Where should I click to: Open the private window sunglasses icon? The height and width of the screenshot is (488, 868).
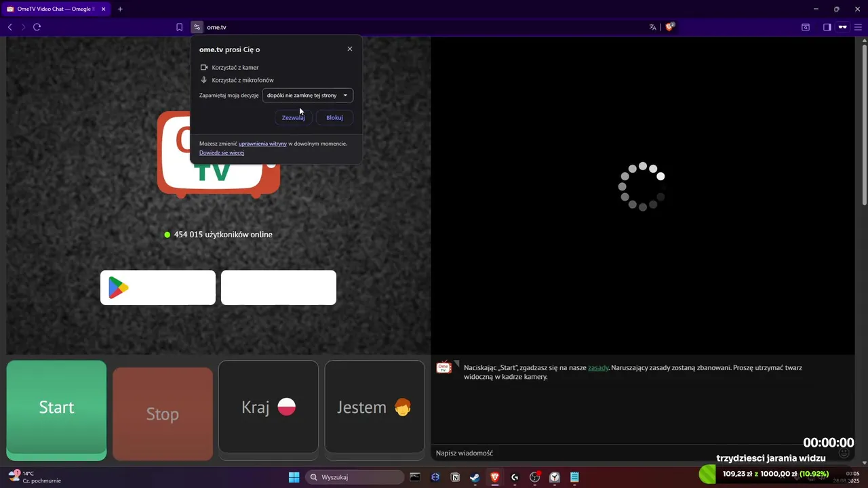[x=843, y=27]
